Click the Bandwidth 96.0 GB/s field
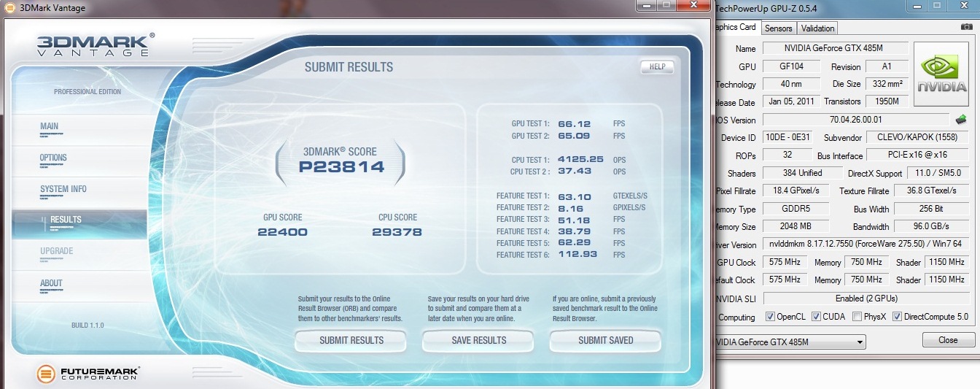Screen dimensions: 980x389 pyautogui.click(x=930, y=226)
